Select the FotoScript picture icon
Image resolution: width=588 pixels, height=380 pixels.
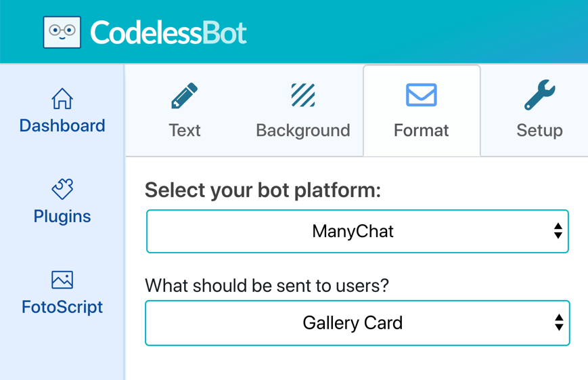[x=62, y=280]
